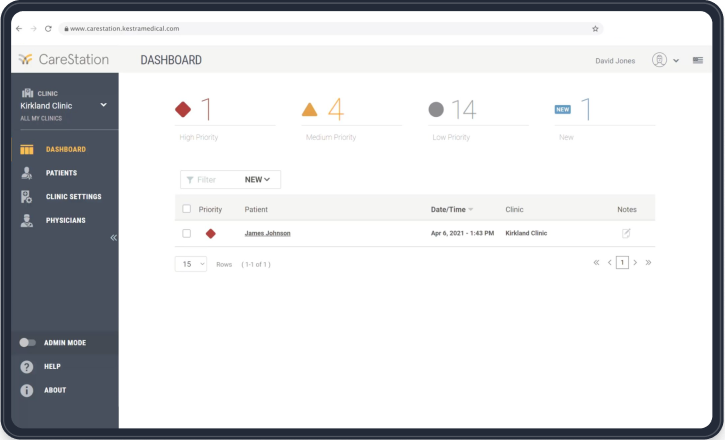Click the Apr 6, 2021 - 1:43 PM cell
The height and width of the screenshot is (440, 725).
[462, 233]
